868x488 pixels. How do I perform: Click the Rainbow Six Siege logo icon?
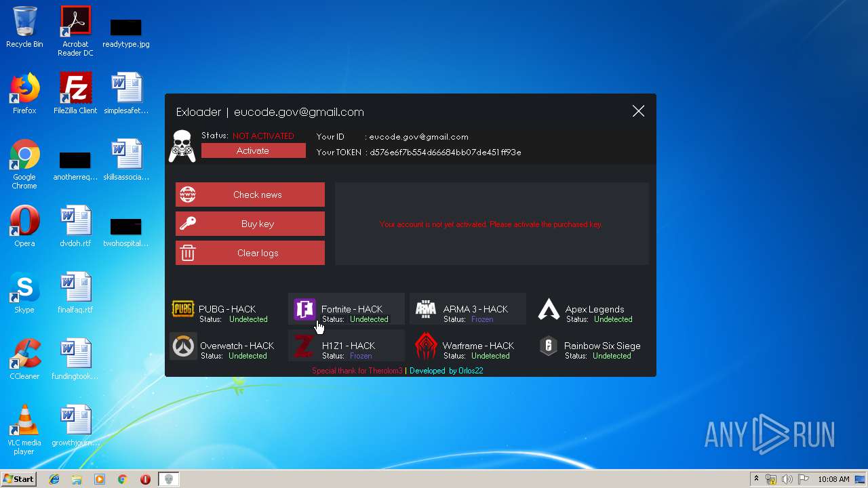[x=548, y=346]
